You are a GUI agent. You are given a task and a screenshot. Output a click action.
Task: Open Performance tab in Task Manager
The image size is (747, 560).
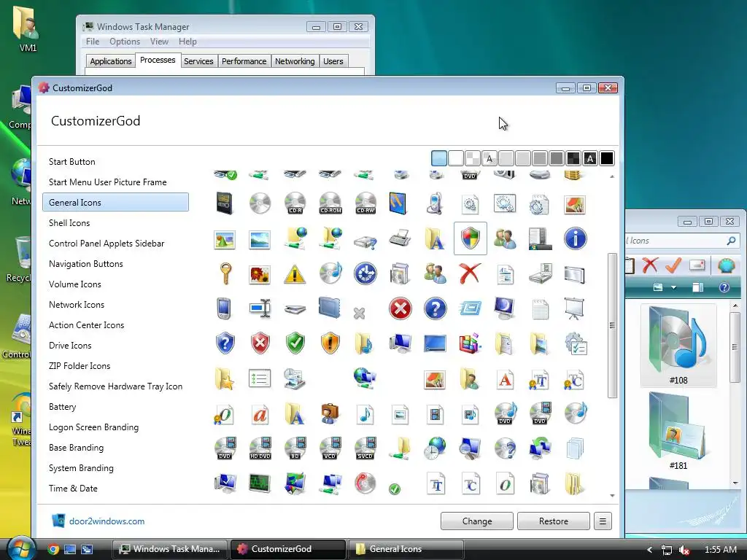tap(244, 61)
